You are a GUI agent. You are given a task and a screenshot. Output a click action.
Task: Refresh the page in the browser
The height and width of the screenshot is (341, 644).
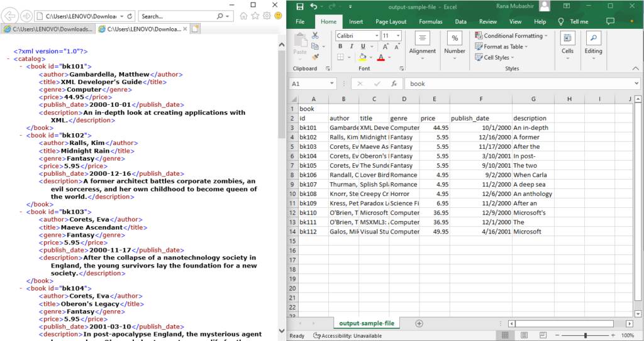pyautogui.click(x=130, y=16)
